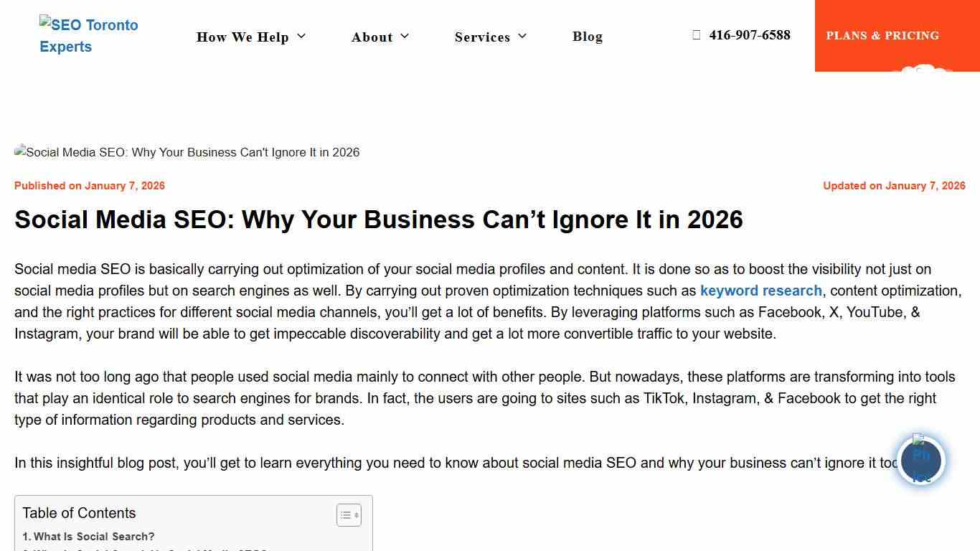Click the Table of Contents toggle icon
The width and height of the screenshot is (980, 551).
point(349,514)
